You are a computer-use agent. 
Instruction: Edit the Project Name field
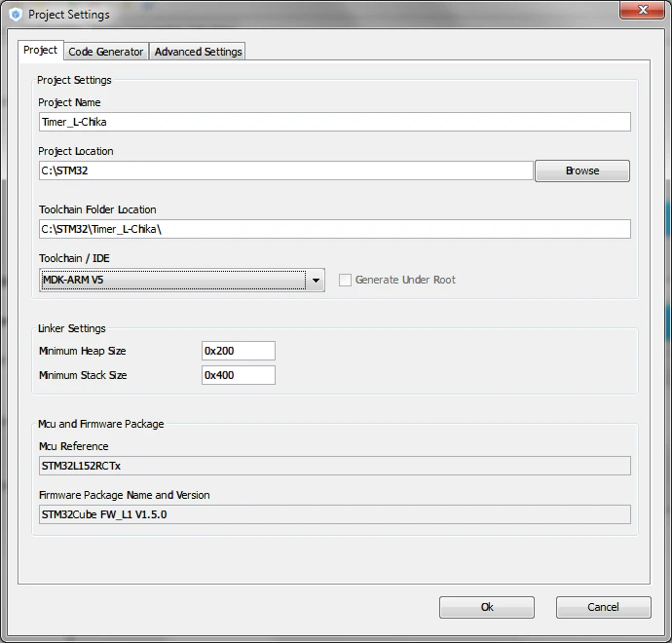point(335,122)
